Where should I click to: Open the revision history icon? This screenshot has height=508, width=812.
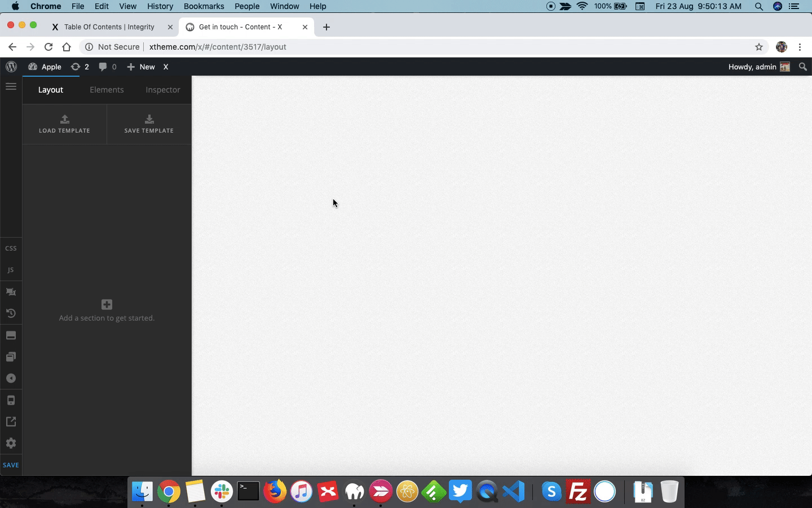[x=11, y=313]
